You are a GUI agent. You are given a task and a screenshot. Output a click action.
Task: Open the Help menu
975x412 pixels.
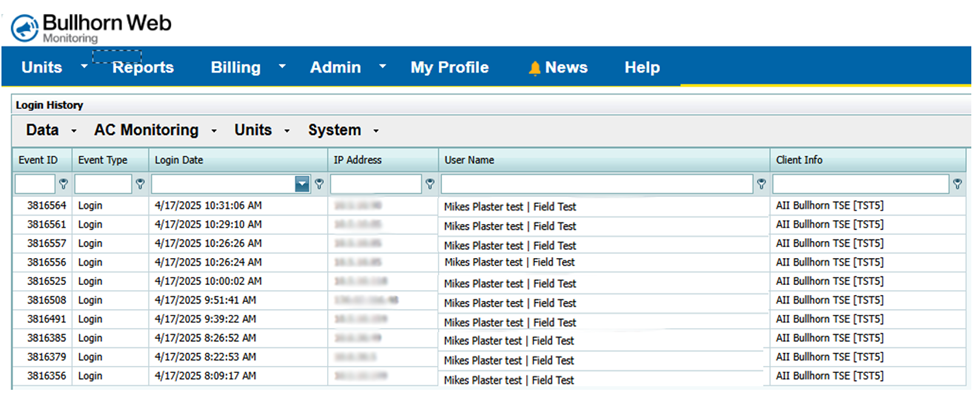(x=642, y=68)
